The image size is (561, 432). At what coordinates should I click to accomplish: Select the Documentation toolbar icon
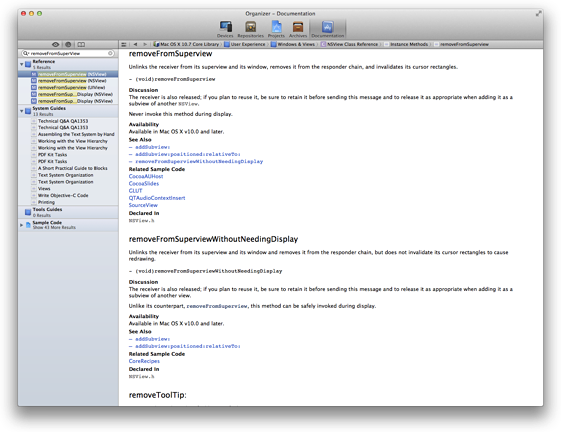click(x=327, y=29)
